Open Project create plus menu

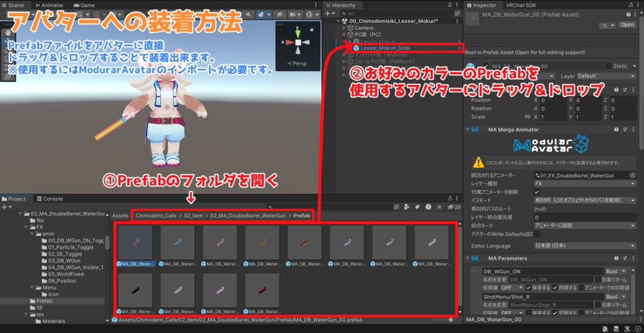(5, 207)
